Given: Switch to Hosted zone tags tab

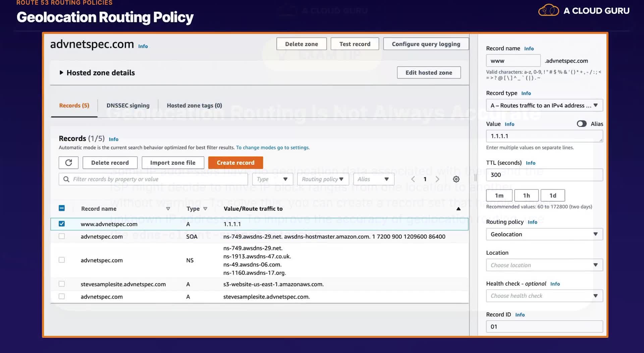Looking at the screenshot, I should [194, 105].
